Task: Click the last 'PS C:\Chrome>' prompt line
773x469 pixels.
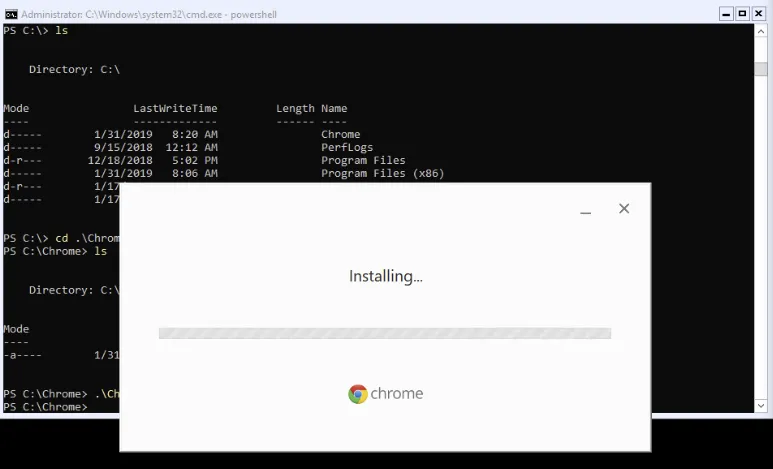Action: click(45, 407)
